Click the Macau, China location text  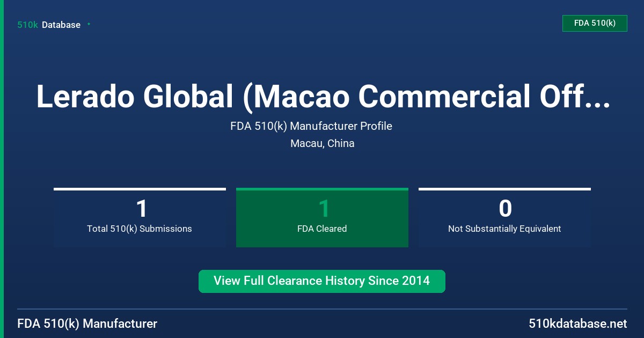pyautogui.click(x=322, y=143)
